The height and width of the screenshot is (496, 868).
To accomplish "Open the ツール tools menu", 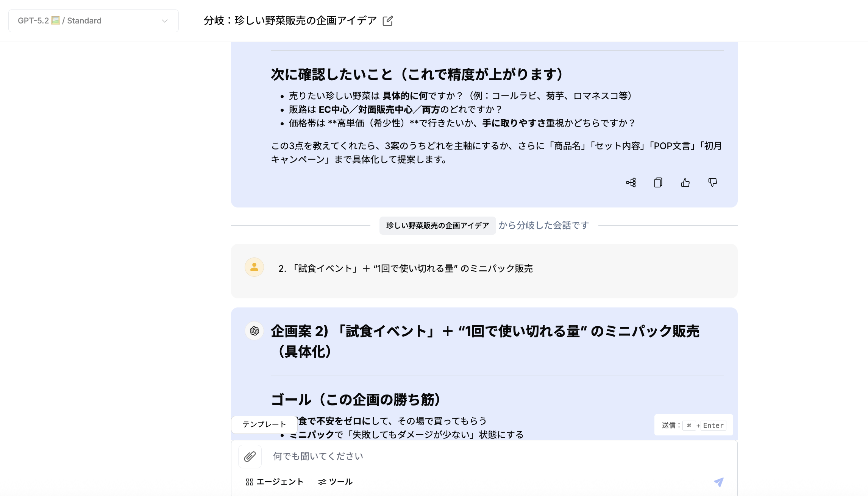I will click(x=336, y=482).
